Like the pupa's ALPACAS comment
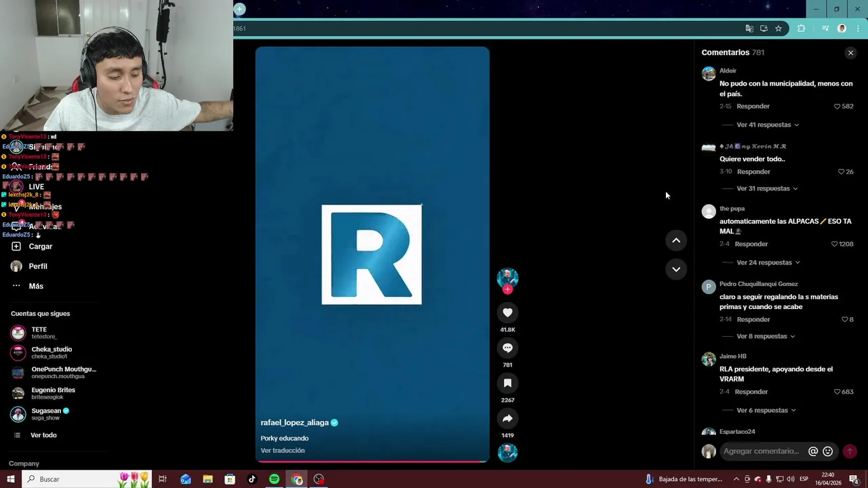 point(834,244)
